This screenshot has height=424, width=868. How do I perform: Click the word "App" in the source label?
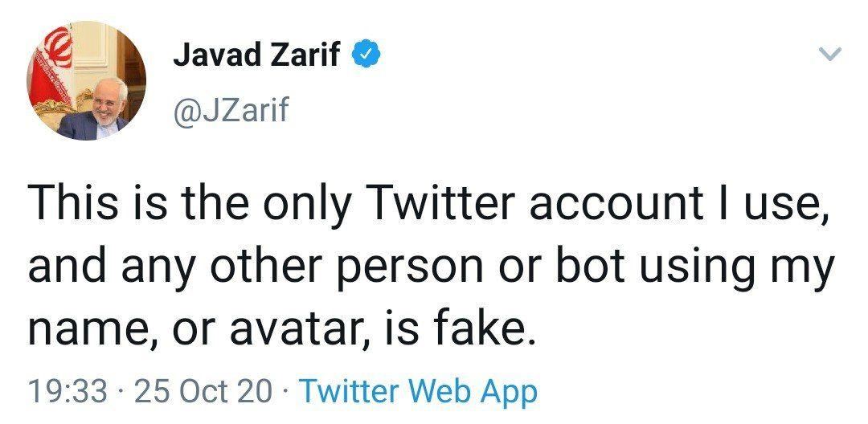pos(508,393)
